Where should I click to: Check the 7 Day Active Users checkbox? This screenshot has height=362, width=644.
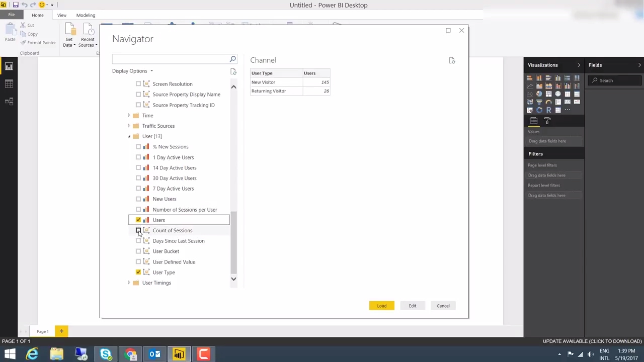pos(138,189)
